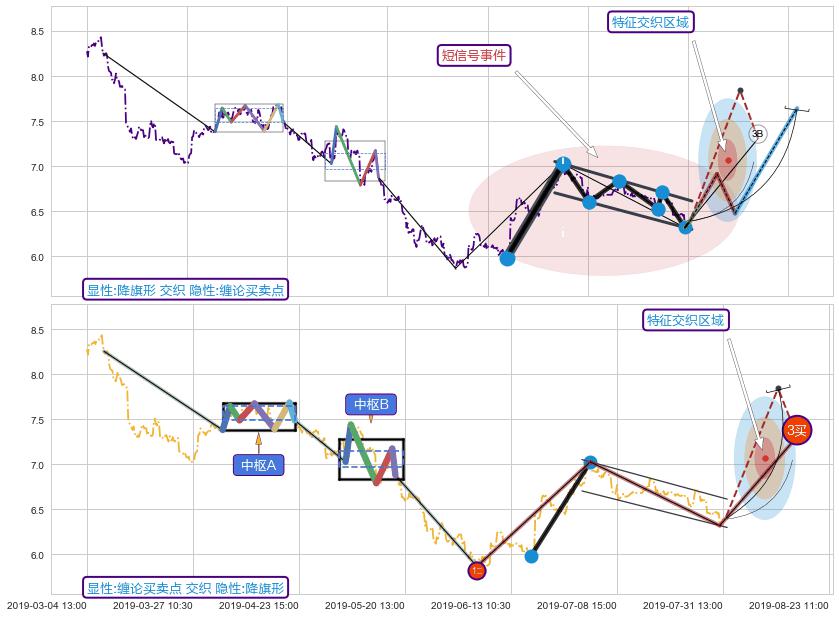This screenshot has height=617, width=839.
Task: Click blue dot starting thick line, bottom chart
Action: point(531,556)
